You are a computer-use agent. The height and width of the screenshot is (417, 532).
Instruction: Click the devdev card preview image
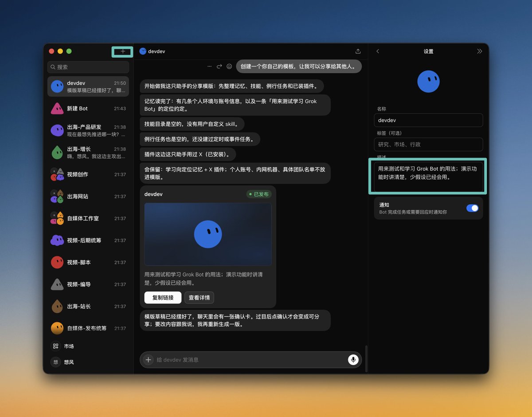pyautogui.click(x=208, y=234)
